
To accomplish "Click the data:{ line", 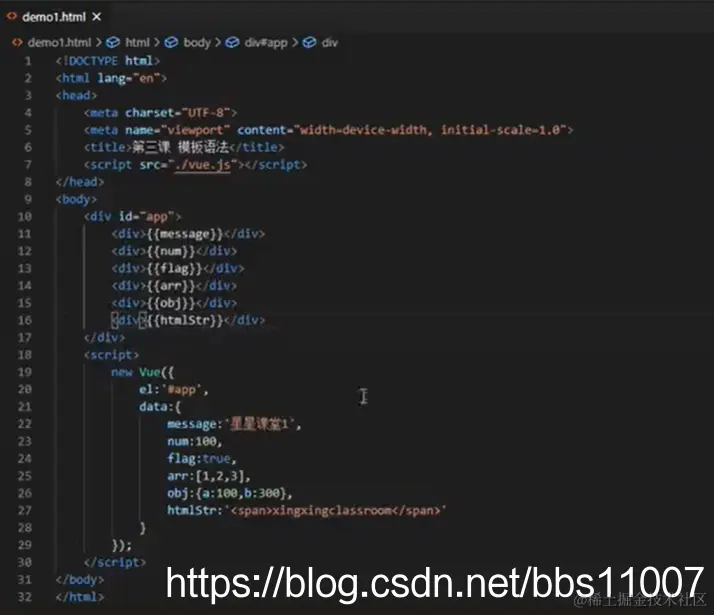I will (x=160, y=407).
